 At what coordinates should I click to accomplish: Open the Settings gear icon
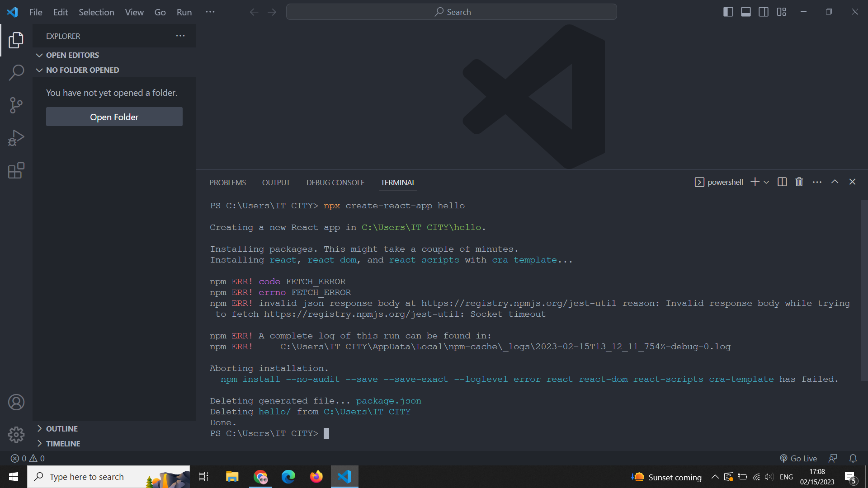pyautogui.click(x=16, y=435)
